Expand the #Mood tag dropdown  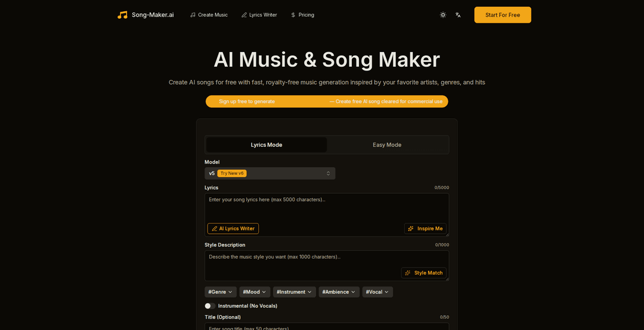click(255, 292)
